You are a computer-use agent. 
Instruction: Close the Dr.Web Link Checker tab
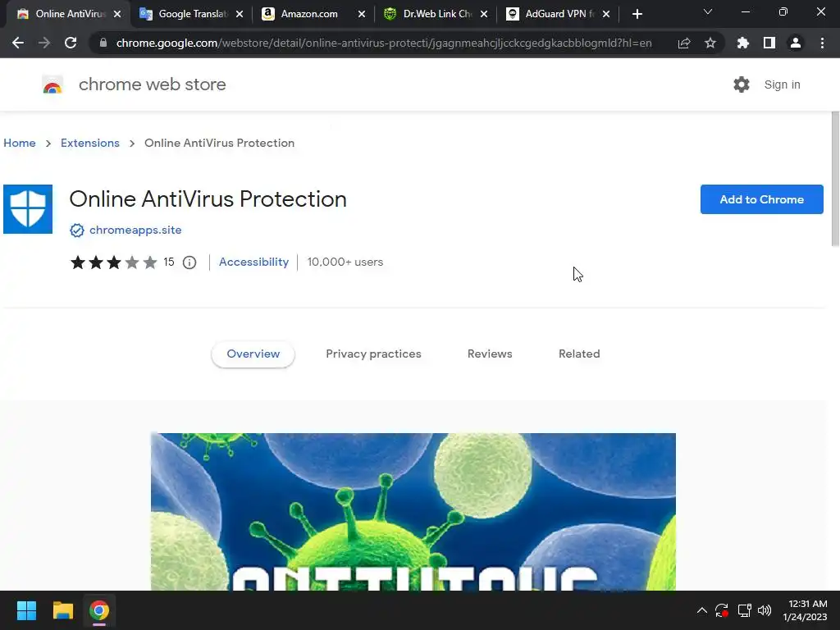pos(484,14)
